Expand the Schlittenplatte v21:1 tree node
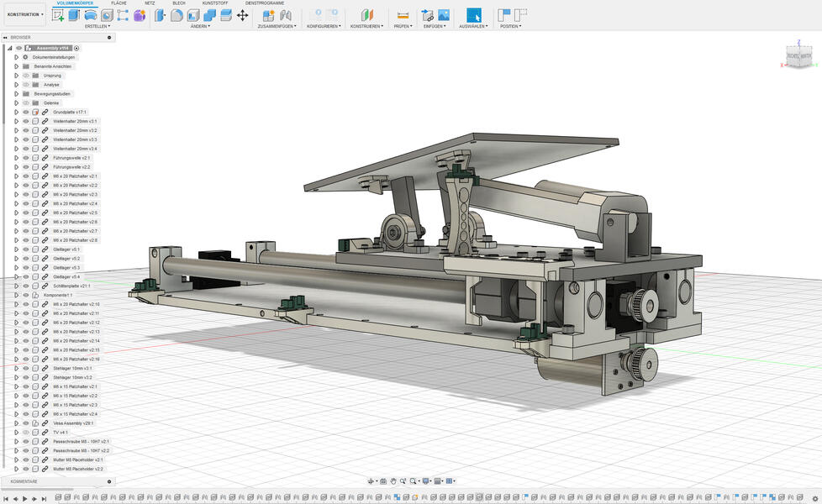This screenshot has width=822, height=504. click(x=16, y=286)
